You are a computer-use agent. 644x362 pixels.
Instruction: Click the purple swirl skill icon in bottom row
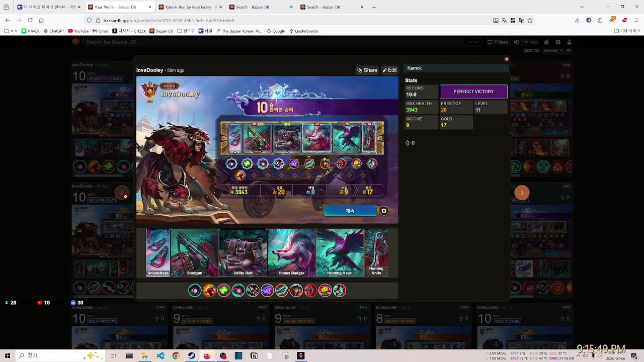click(267, 290)
